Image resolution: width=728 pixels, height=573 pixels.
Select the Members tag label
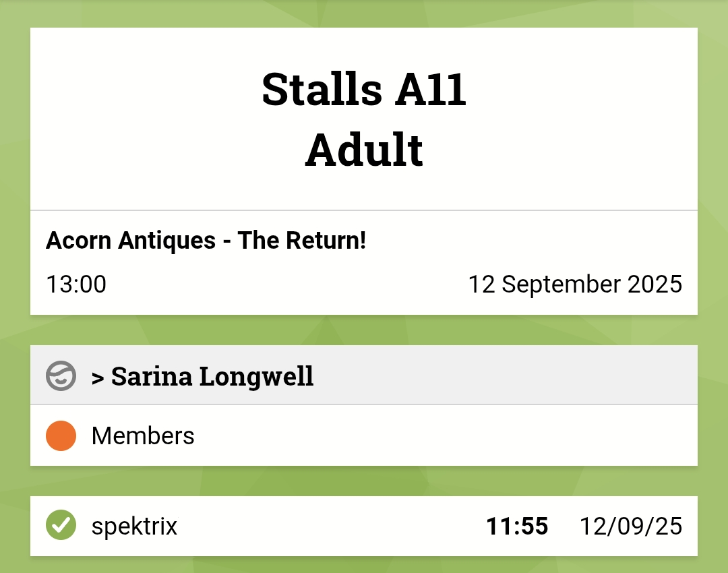point(143,436)
